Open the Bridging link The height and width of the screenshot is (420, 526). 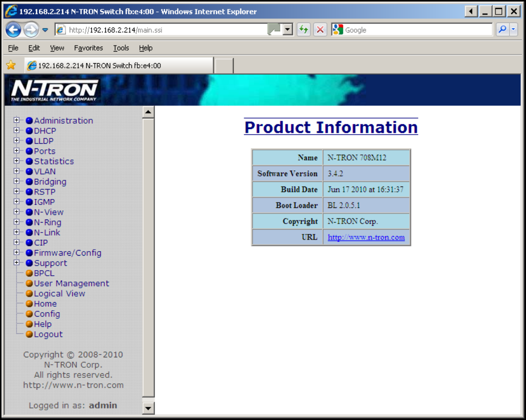(50, 181)
